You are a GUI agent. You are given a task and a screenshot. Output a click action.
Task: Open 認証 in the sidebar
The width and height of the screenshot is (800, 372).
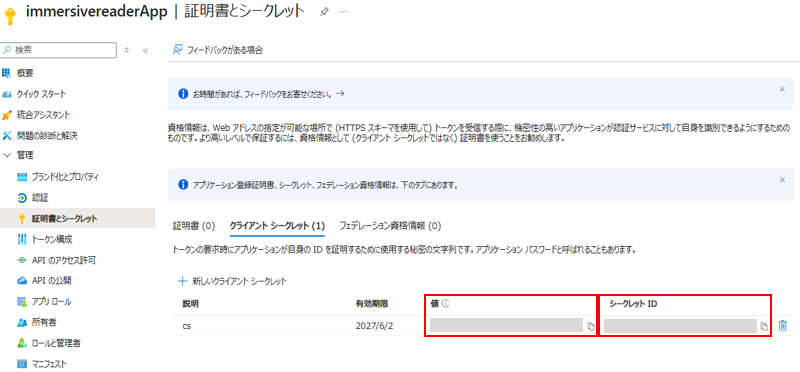pyautogui.click(x=40, y=197)
